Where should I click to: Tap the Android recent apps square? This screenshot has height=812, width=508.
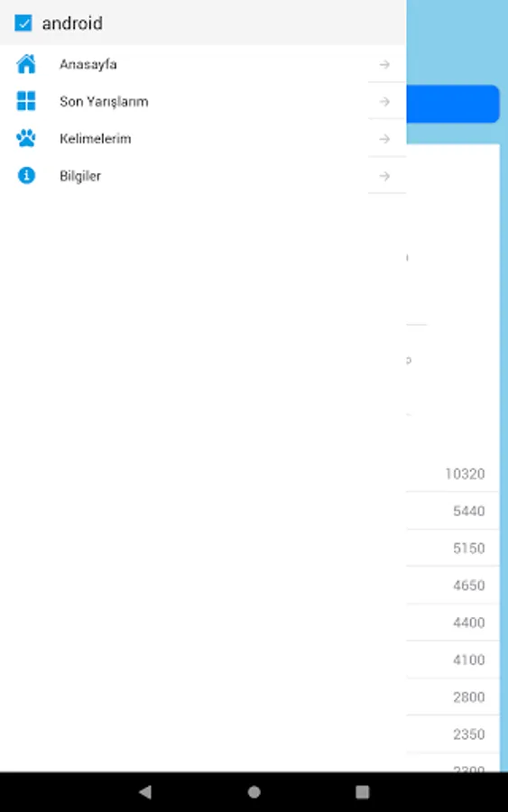[x=363, y=791]
